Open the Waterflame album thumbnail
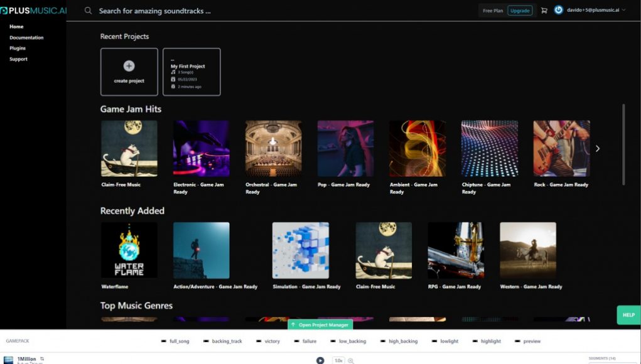 [129, 250]
